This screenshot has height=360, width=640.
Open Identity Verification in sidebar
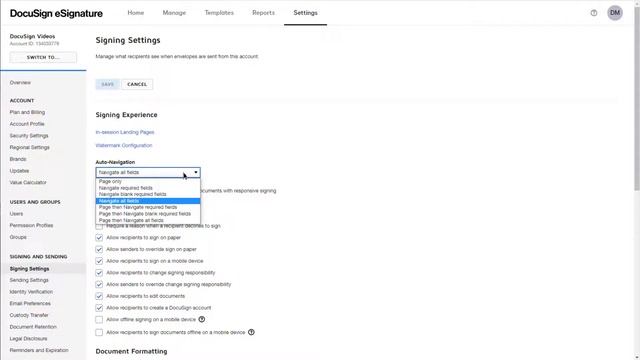click(31, 292)
